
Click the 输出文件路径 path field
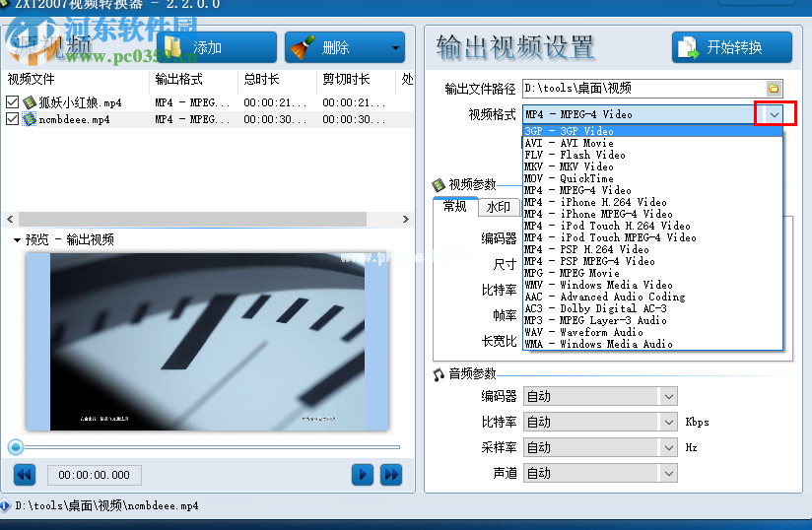(x=644, y=89)
